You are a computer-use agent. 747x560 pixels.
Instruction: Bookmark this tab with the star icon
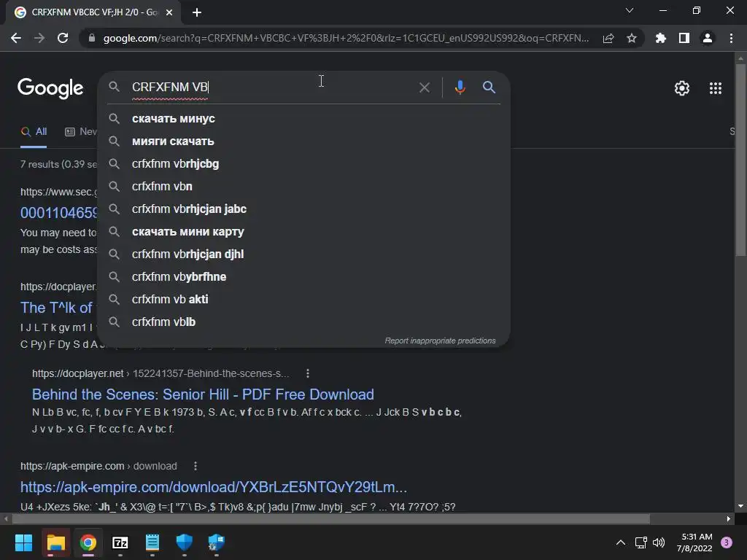[632, 38]
